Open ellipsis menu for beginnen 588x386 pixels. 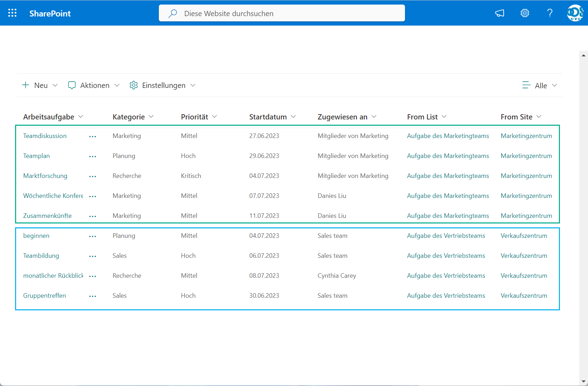pyautogui.click(x=93, y=236)
